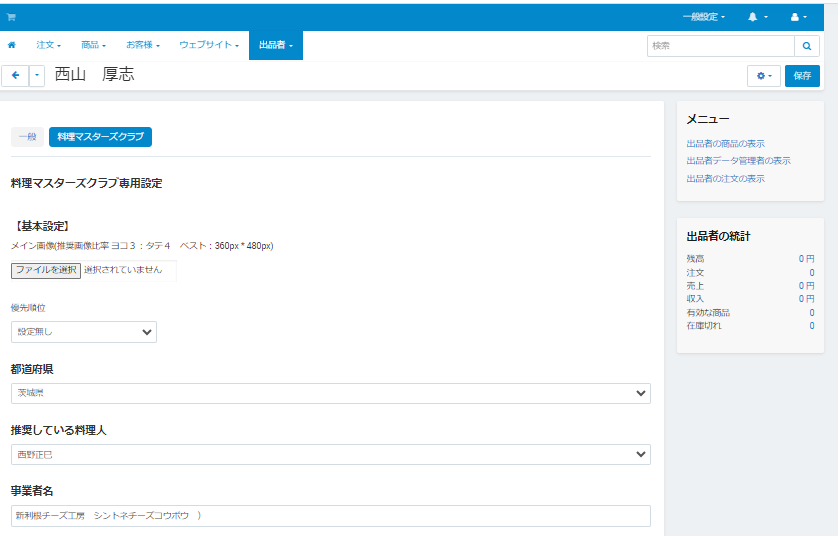Open the 出品者の商品の表示 link
The height and width of the screenshot is (536, 838).
[x=725, y=144]
